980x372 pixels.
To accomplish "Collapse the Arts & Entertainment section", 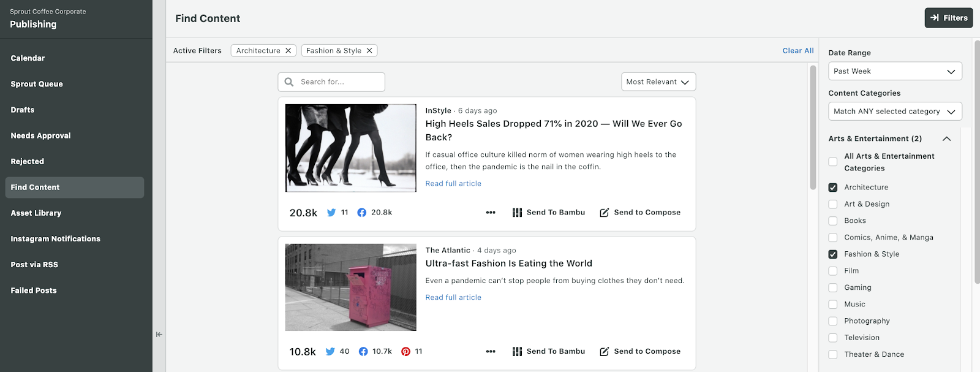I will (946, 139).
